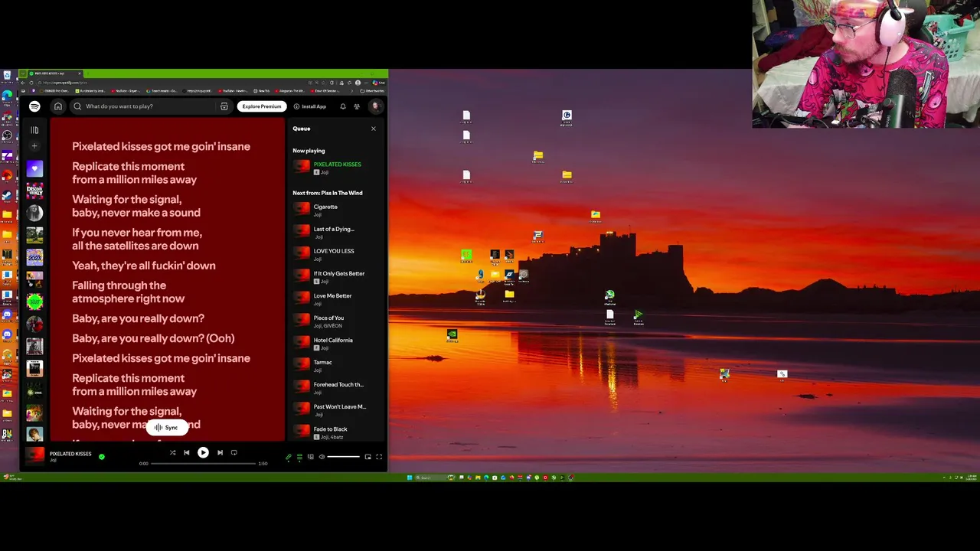The image size is (980, 551).
Task: Skip to the previous track
Action: pos(186,452)
